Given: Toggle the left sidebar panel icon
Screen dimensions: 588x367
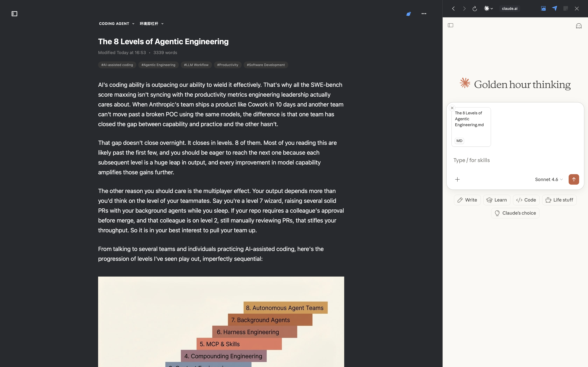Looking at the screenshot, I should point(14,14).
